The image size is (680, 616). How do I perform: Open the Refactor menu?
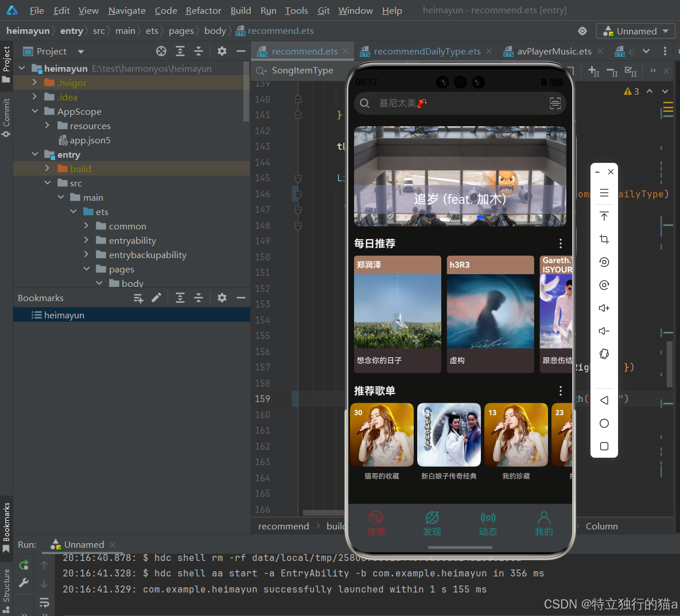click(x=203, y=10)
